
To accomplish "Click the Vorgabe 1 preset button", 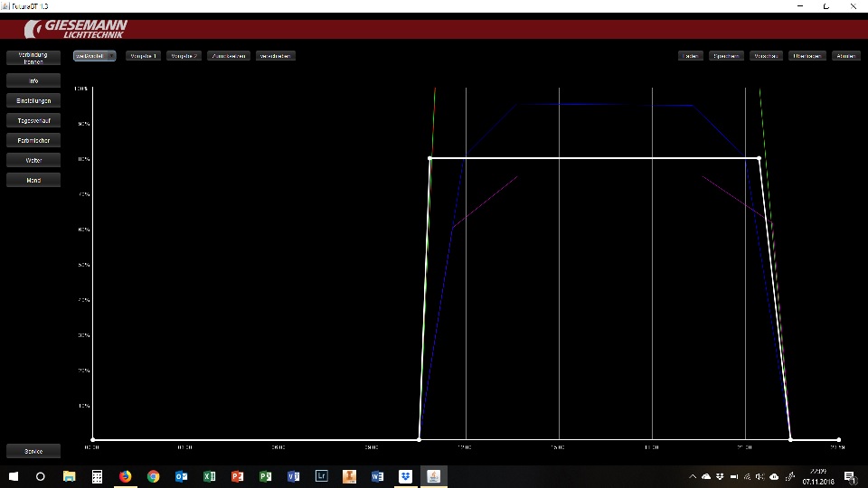I will pos(144,56).
